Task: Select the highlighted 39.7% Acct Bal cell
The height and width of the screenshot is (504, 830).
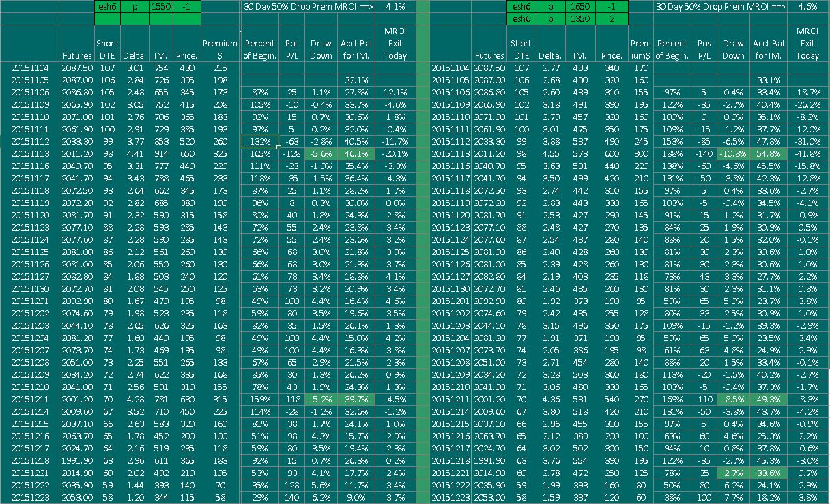Action: (356, 399)
